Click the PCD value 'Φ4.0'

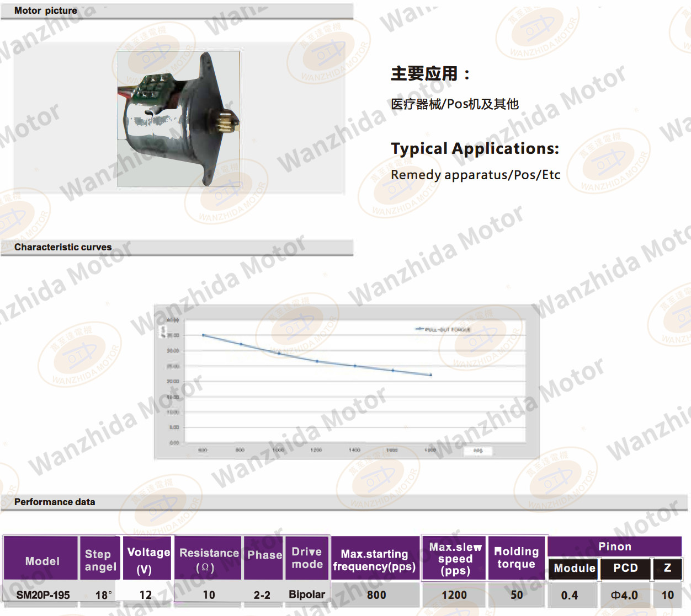pos(624,595)
